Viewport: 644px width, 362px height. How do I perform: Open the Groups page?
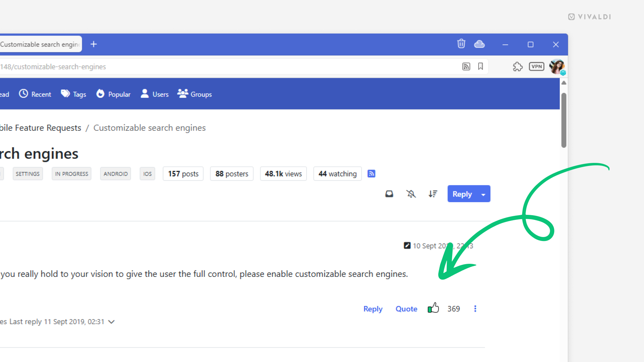click(195, 94)
